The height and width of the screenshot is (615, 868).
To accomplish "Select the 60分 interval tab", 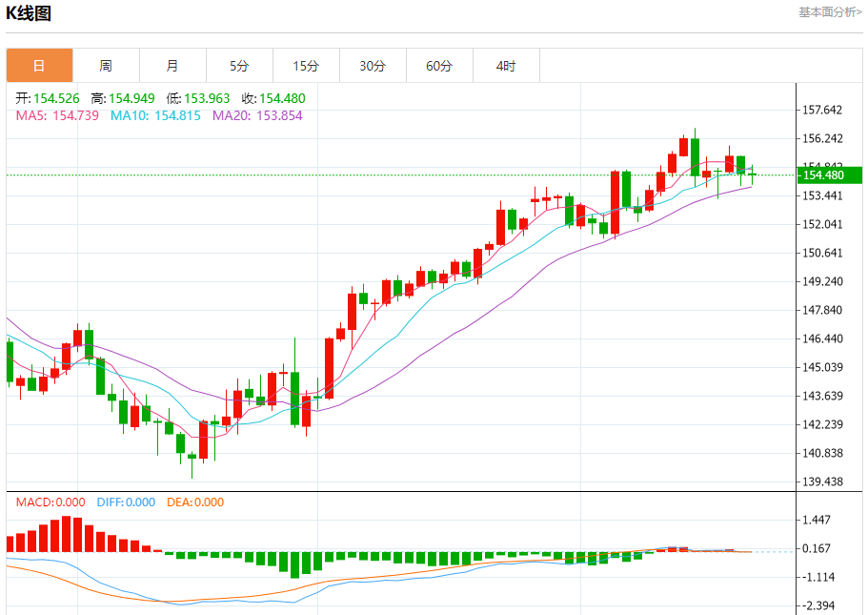I will [439, 66].
